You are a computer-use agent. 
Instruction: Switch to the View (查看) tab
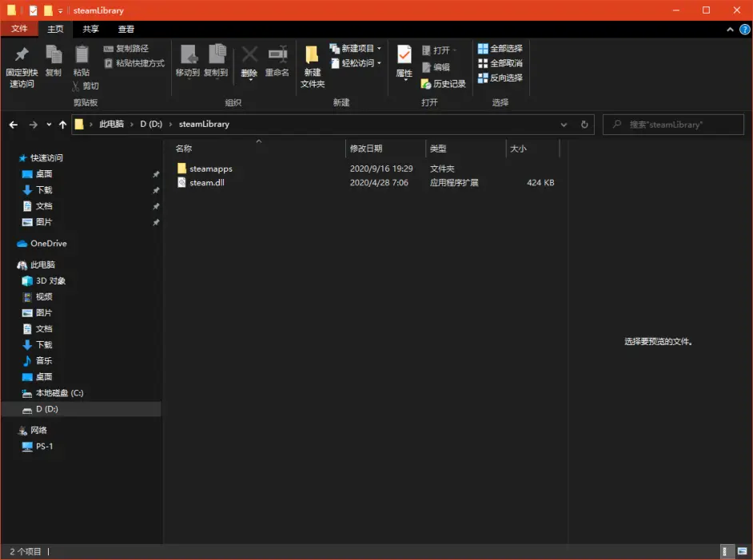(x=126, y=30)
